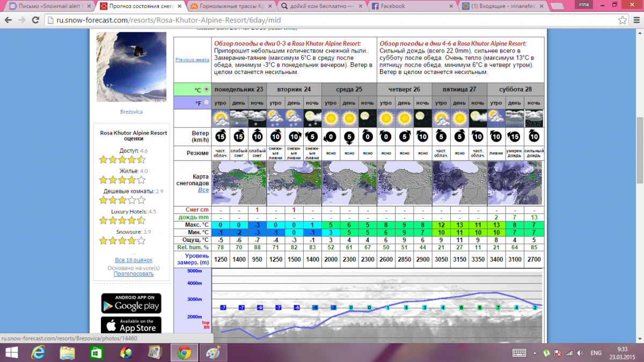Click Saturday night wind speed 10 icon
The width and height of the screenshot is (644, 362).
pos(533,136)
